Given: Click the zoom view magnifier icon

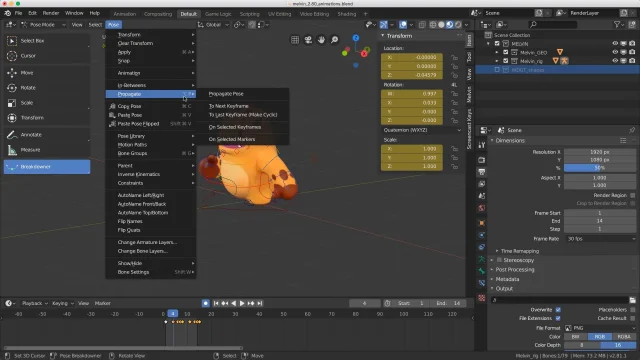Looking at the screenshot, I should (334, 40).
